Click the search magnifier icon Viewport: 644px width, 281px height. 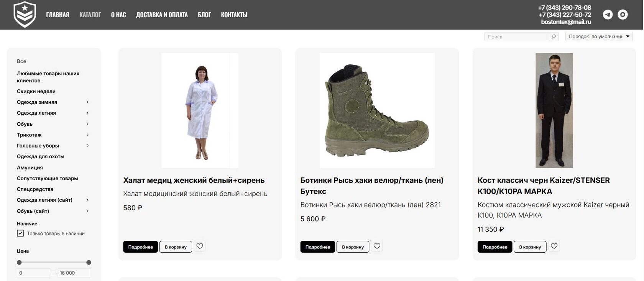pos(554,36)
